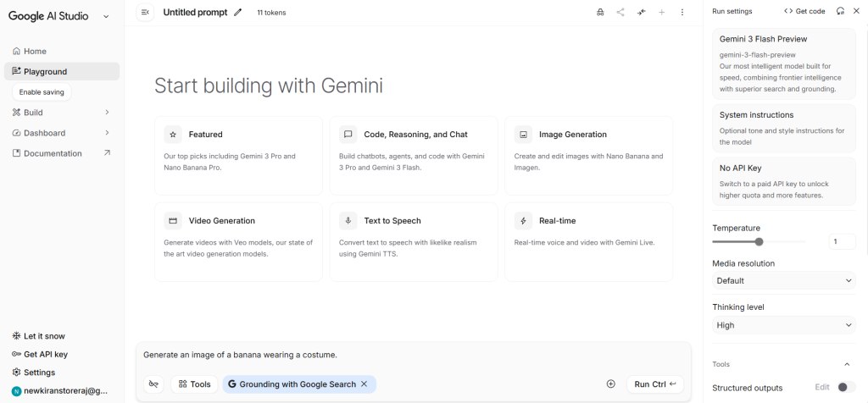Open the Thinking level dropdown
Screen dimensions: 868x403
coord(784,325)
